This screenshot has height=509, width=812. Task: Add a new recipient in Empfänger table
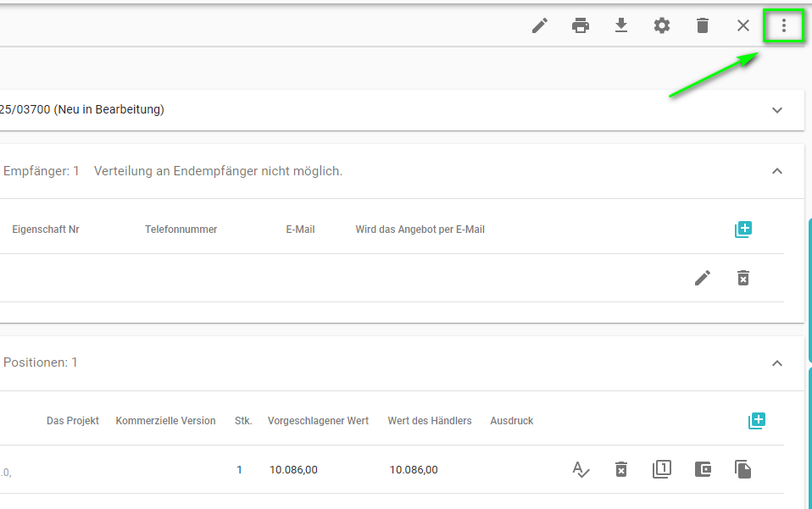tap(743, 230)
